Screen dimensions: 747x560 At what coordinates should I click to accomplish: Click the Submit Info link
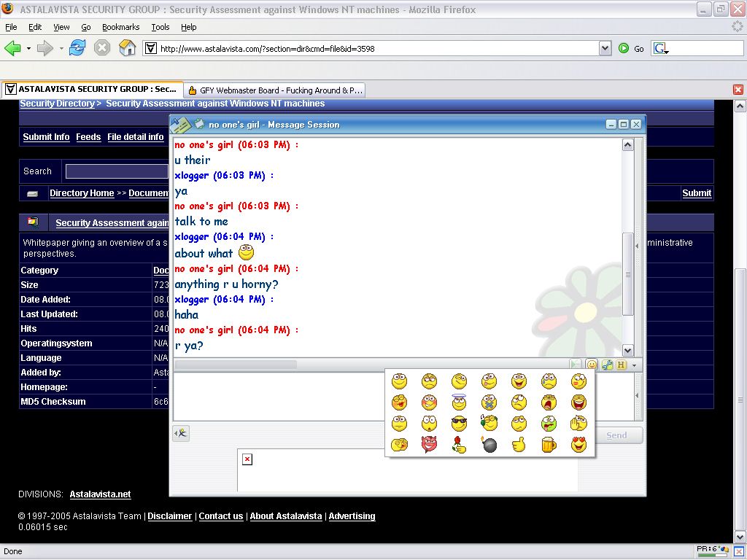click(x=46, y=137)
